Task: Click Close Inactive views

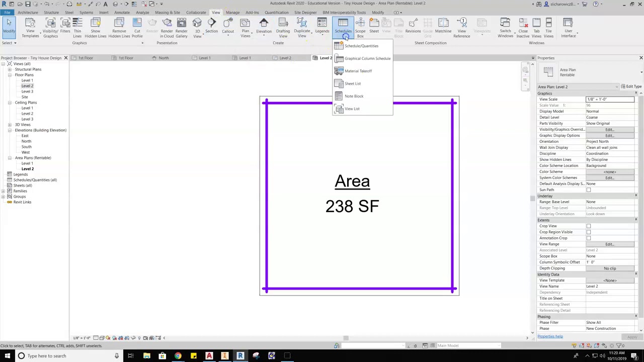Action: (523, 28)
